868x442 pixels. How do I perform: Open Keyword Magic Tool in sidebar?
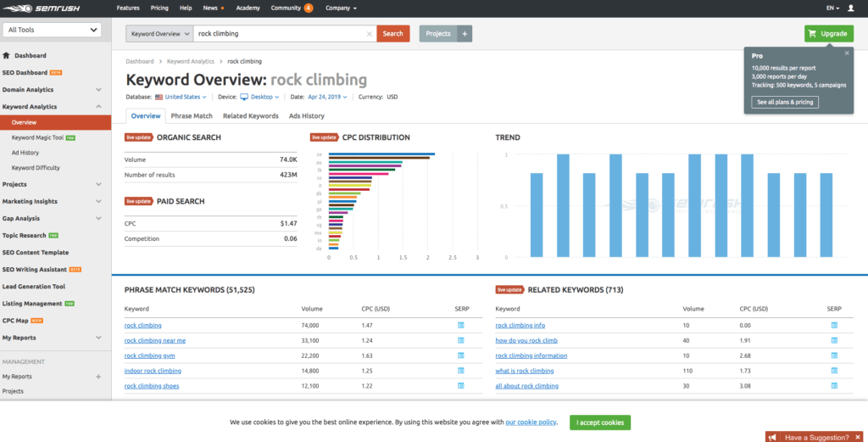coord(37,138)
